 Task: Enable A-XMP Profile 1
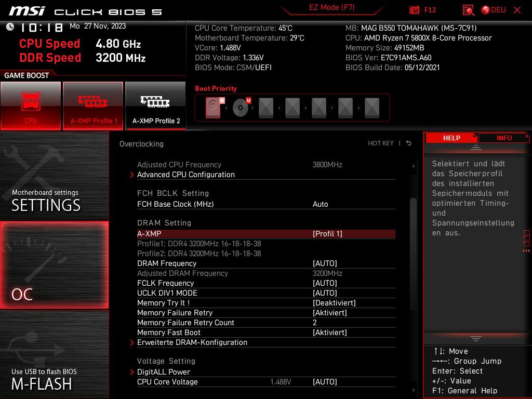[x=93, y=106]
